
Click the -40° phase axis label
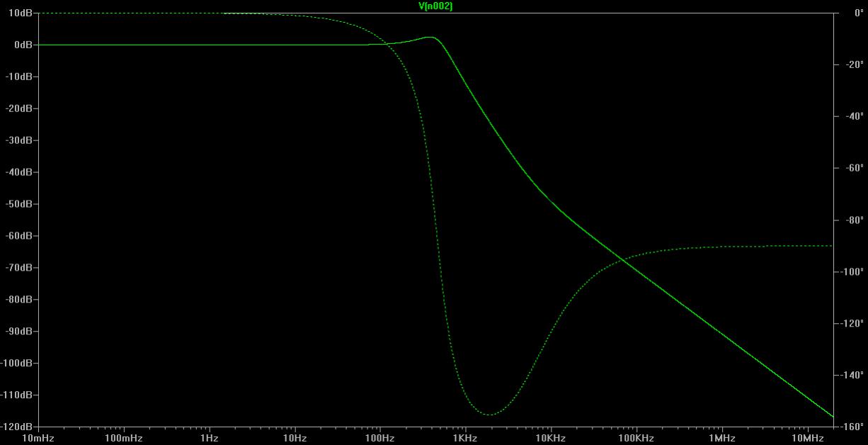[x=854, y=116]
